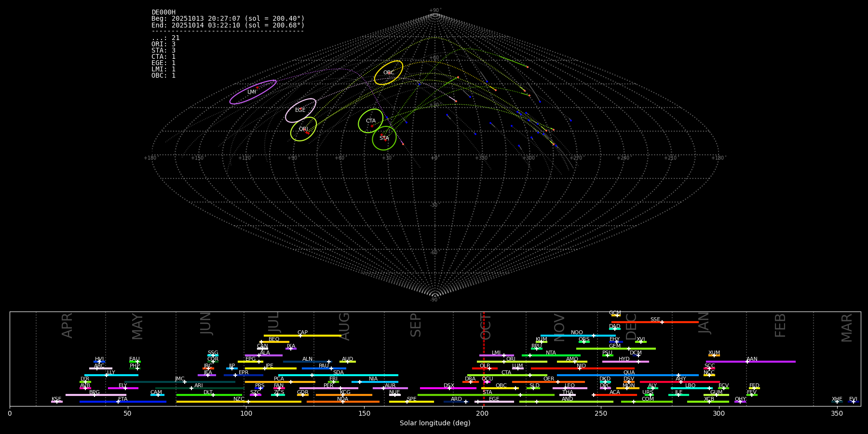868x434 pixels.
Task: Select the DLT green bar in timeline
Action: pos(209,395)
